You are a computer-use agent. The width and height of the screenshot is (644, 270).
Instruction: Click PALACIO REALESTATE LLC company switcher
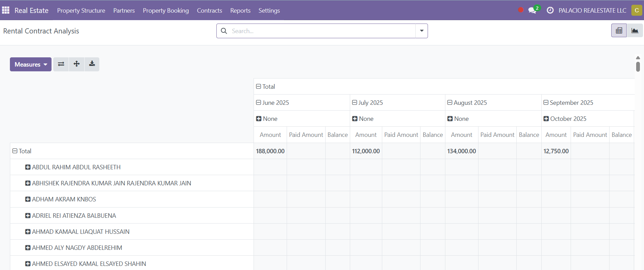click(x=592, y=10)
